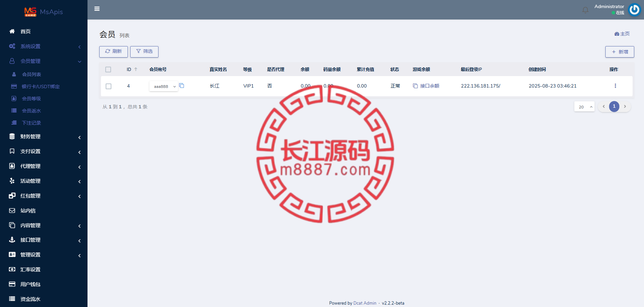Expand the 系统设置 menu chevron
The width and height of the screenshot is (644, 307).
79,47
